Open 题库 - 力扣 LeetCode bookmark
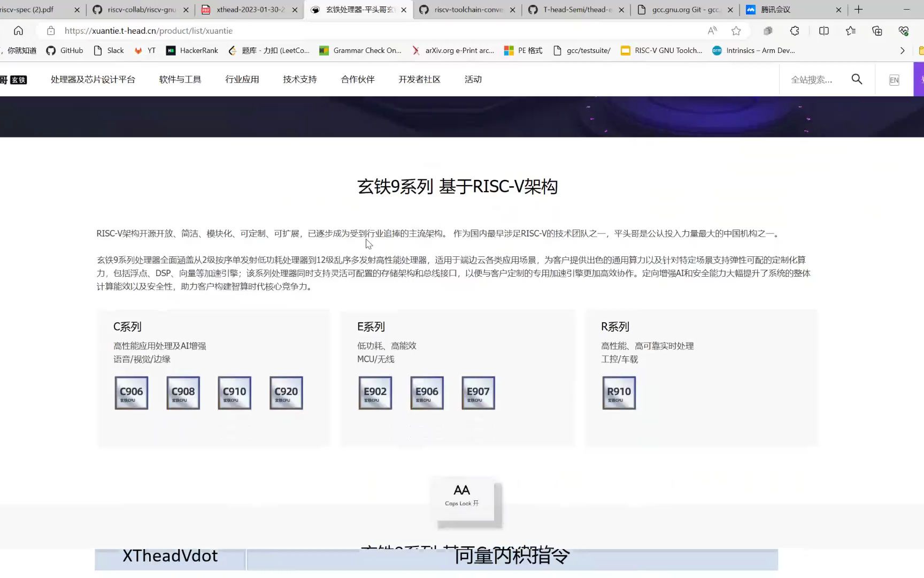The width and height of the screenshot is (924, 578). point(269,50)
